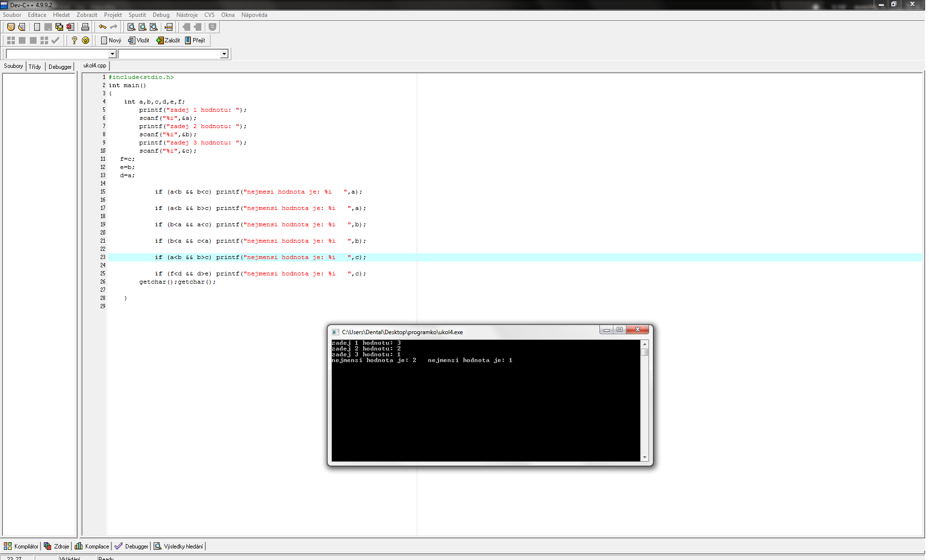Open the Kompilátor bottom tab
The width and height of the screenshot is (929, 560).
(21, 546)
